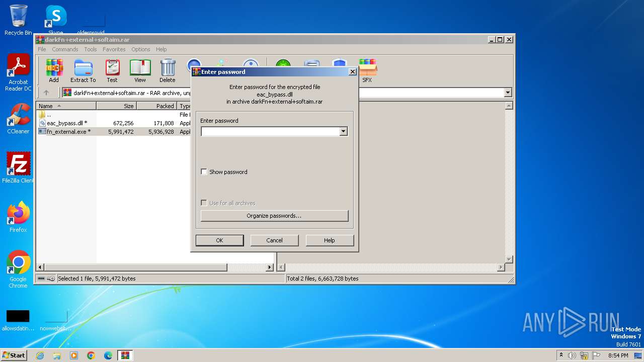Select the fn_external.exe file icon

(42, 131)
